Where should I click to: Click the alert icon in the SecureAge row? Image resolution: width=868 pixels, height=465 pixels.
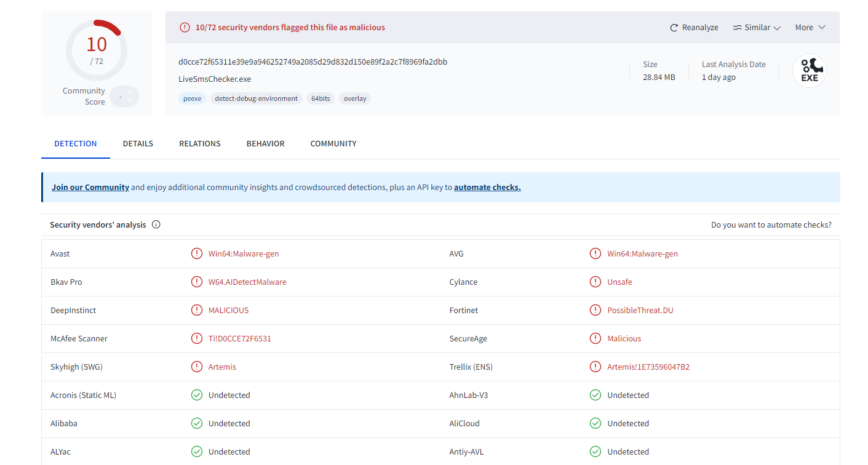point(595,338)
